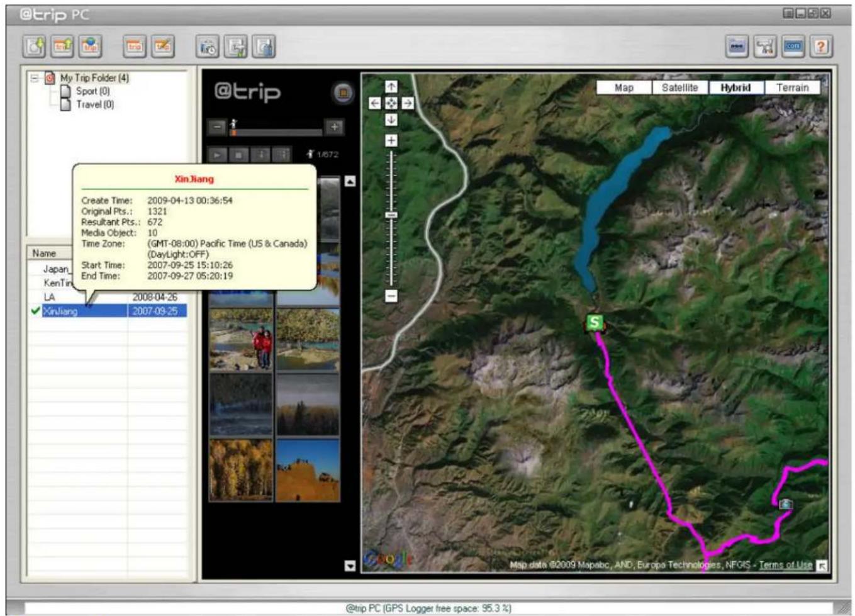Decrease playback speed with minus button
The image size is (855, 616).
(217, 127)
